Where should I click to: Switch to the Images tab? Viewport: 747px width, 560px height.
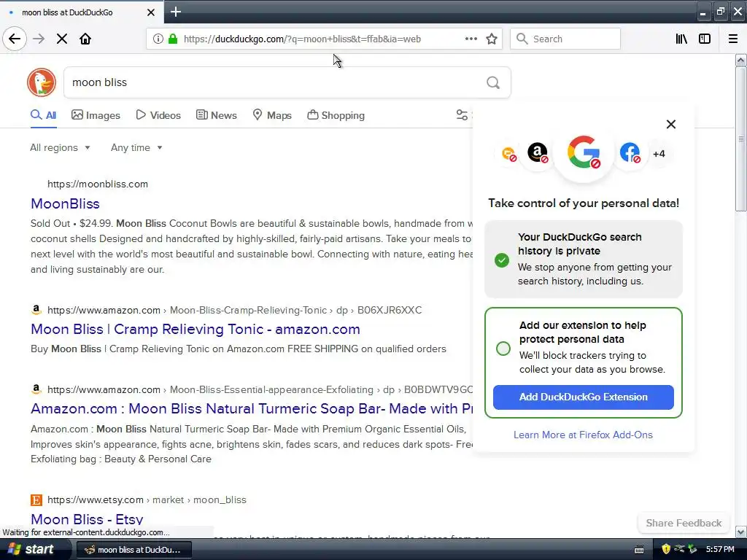[x=96, y=115]
